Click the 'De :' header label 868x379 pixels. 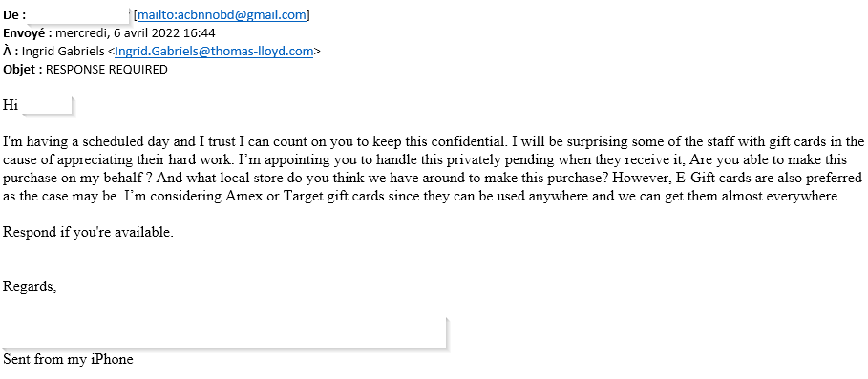click(14, 15)
